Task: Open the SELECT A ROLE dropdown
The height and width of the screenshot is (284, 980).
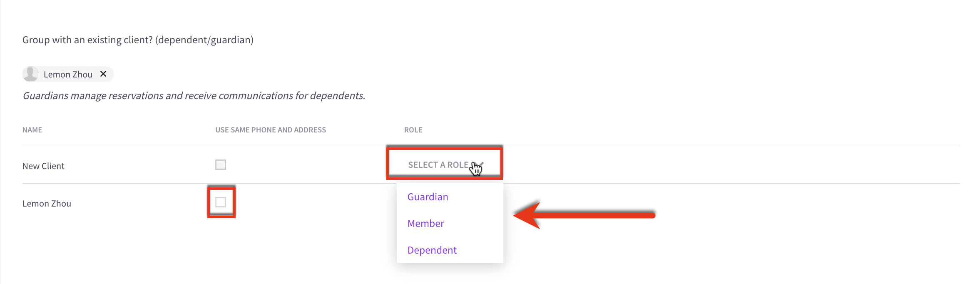Action: click(445, 163)
